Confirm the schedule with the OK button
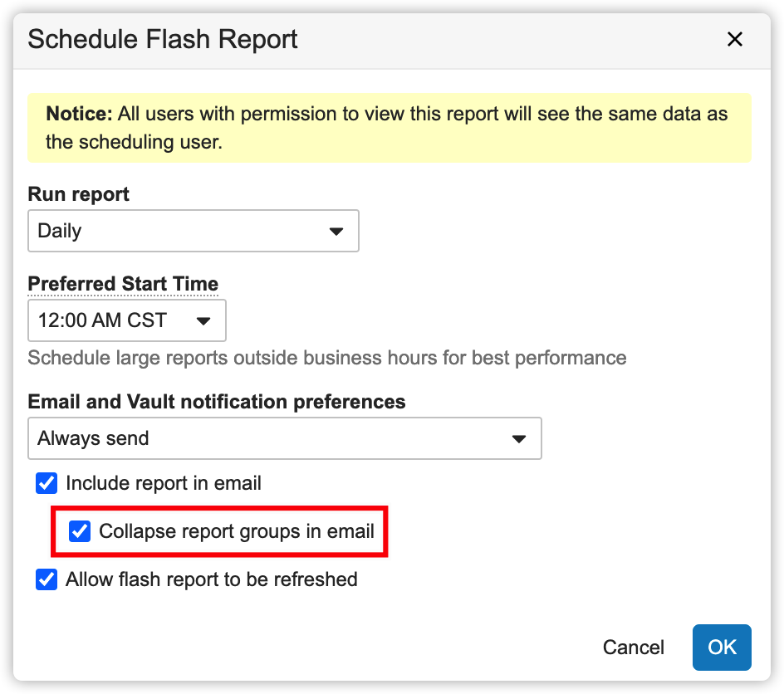The image size is (784, 694). (722, 648)
